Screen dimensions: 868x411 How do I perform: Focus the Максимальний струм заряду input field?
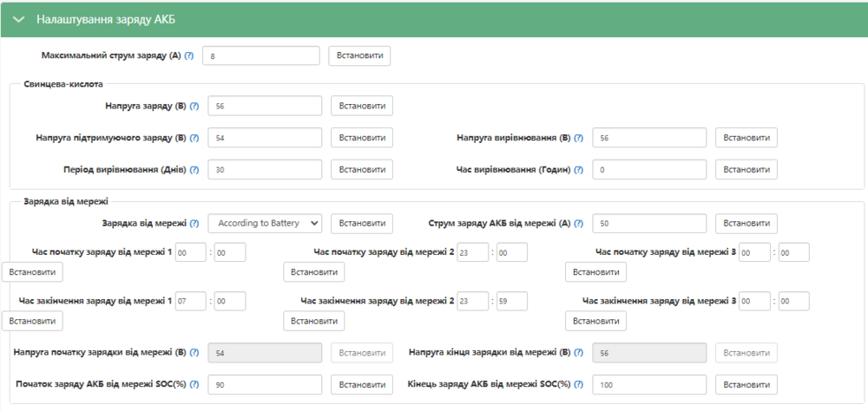coord(261,55)
